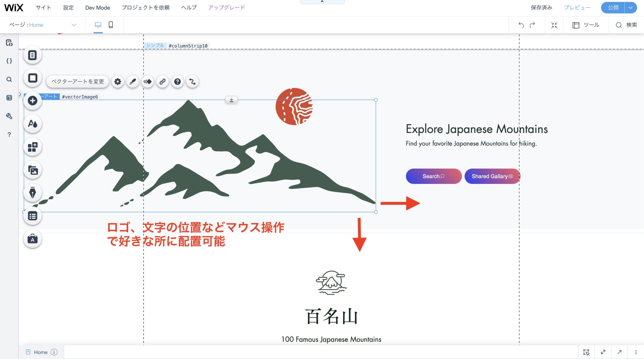Image resolution: width=644 pixels, height=359 pixels.
Task: Open the Dev Mode menu
Action: point(97,8)
